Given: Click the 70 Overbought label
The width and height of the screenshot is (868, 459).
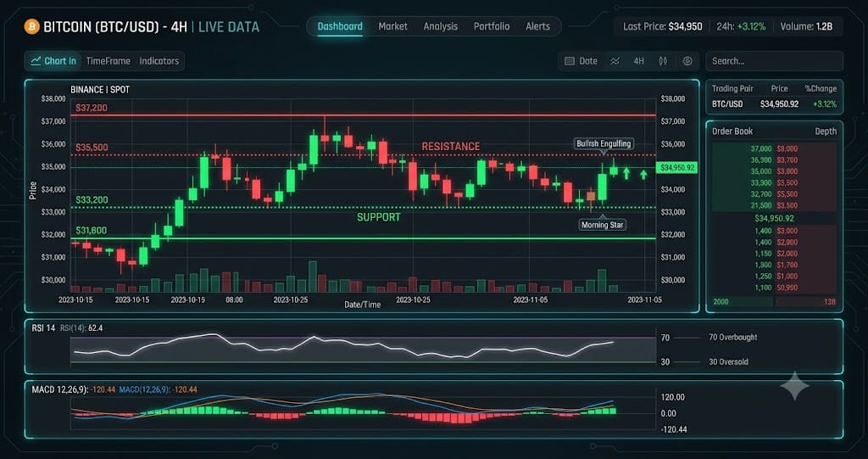Looking at the screenshot, I should tap(733, 337).
